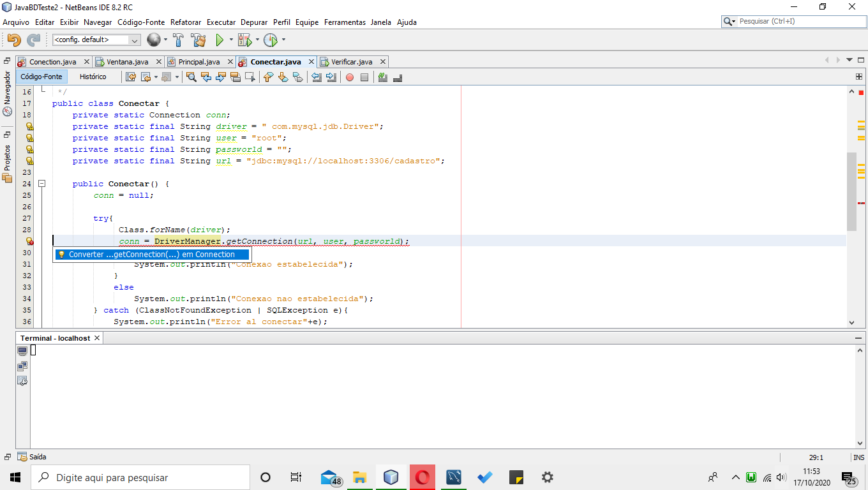The image size is (868, 490).
Task: Open the Refatorar menu
Action: [186, 22]
